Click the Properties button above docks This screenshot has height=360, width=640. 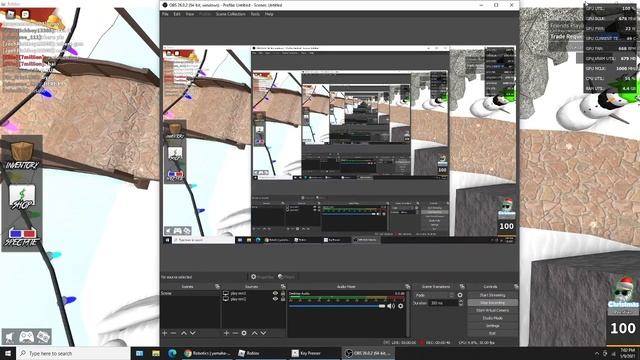pos(262,277)
